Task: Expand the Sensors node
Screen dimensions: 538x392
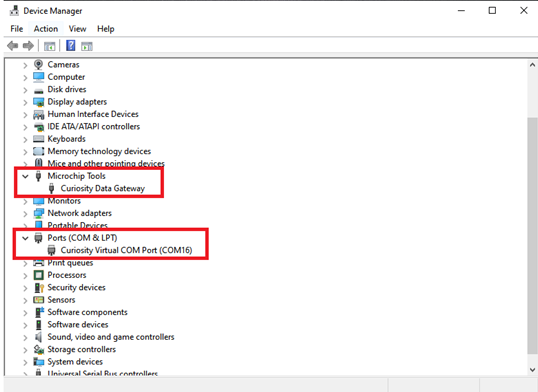Action: (x=25, y=300)
